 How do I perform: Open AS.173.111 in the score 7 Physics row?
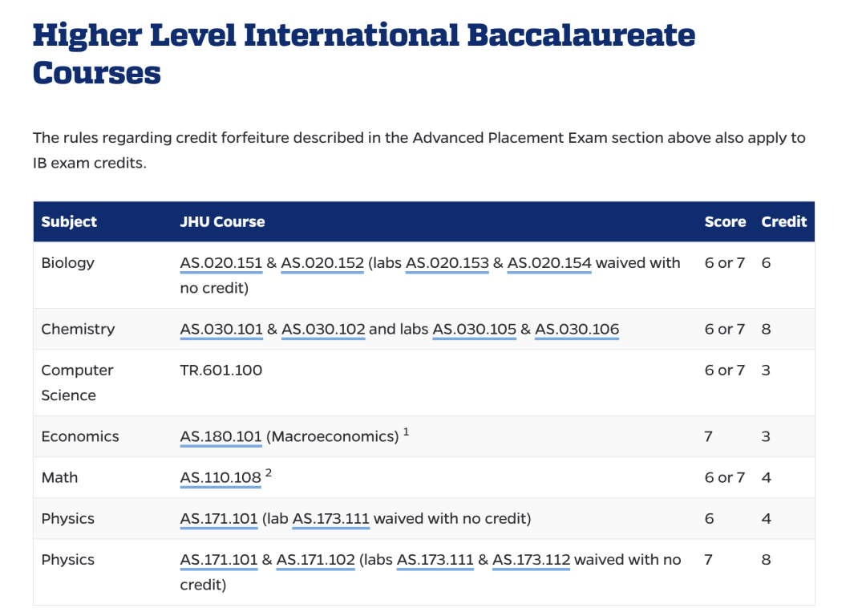(x=435, y=560)
